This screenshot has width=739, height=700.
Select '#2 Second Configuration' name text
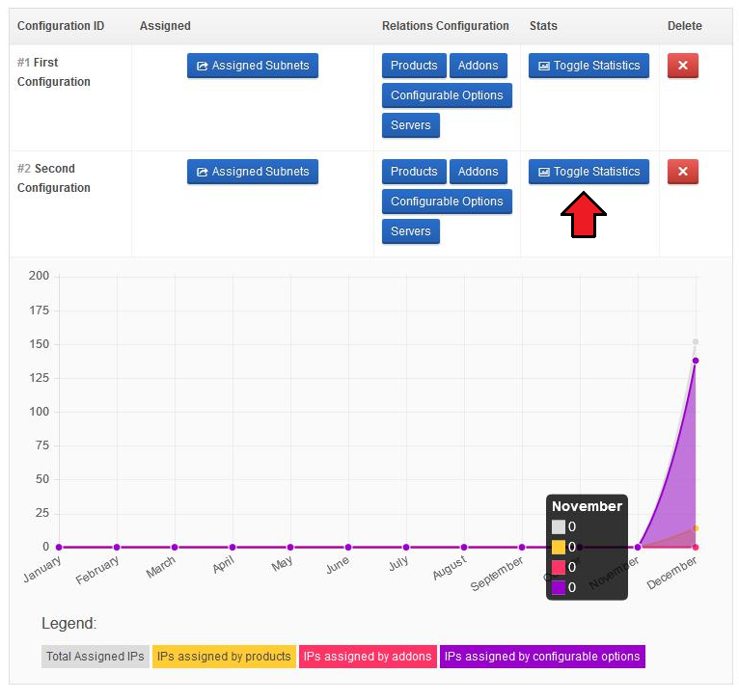pos(54,178)
